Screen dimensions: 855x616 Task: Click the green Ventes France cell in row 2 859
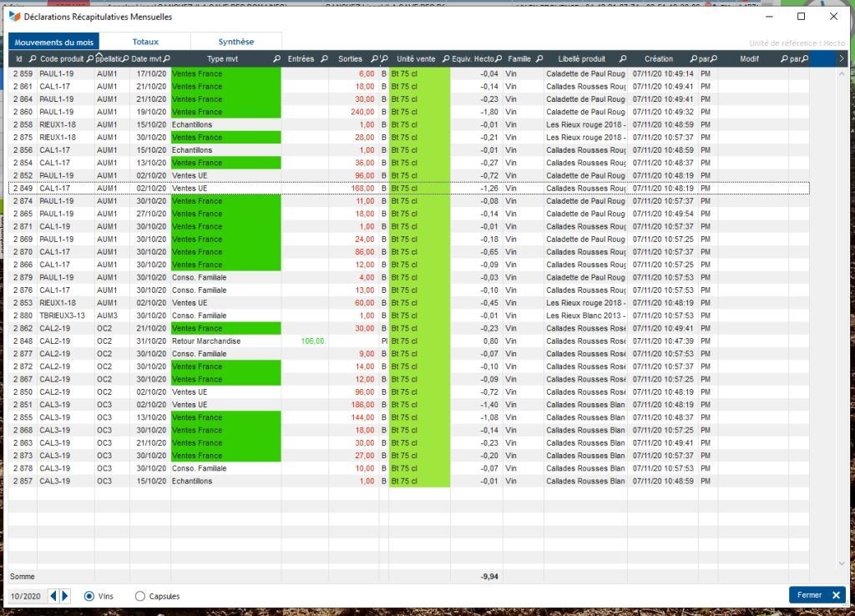(225, 73)
